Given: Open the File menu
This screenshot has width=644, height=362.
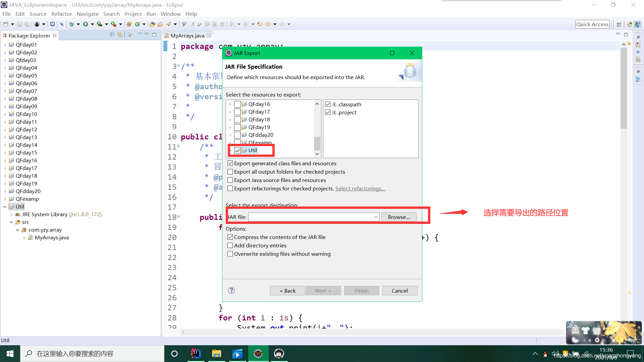Looking at the screenshot, I should 6,14.
